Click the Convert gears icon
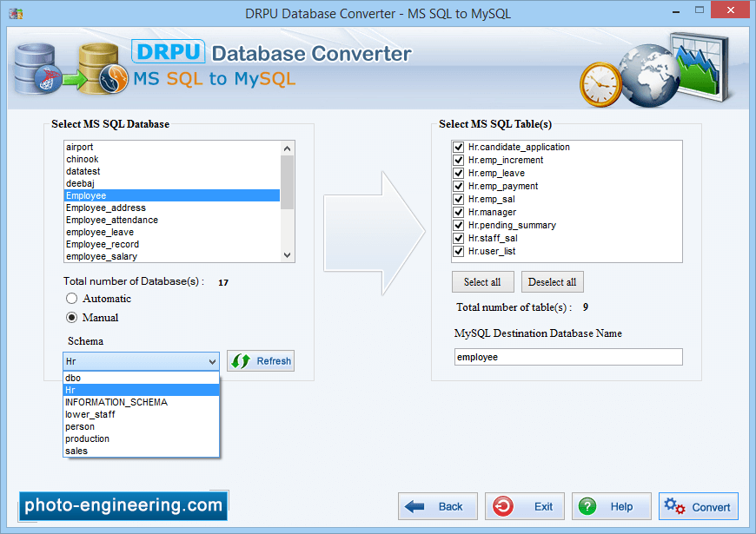This screenshot has width=756, height=534. click(x=674, y=506)
